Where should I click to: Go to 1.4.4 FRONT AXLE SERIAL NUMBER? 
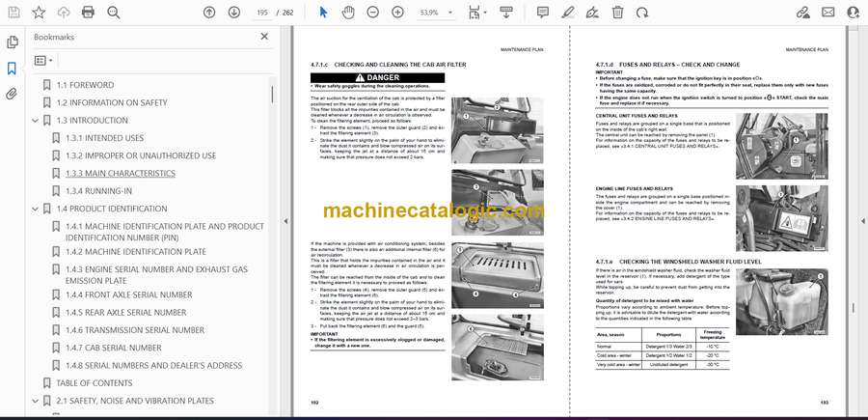pyautogui.click(x=129, y=294)
